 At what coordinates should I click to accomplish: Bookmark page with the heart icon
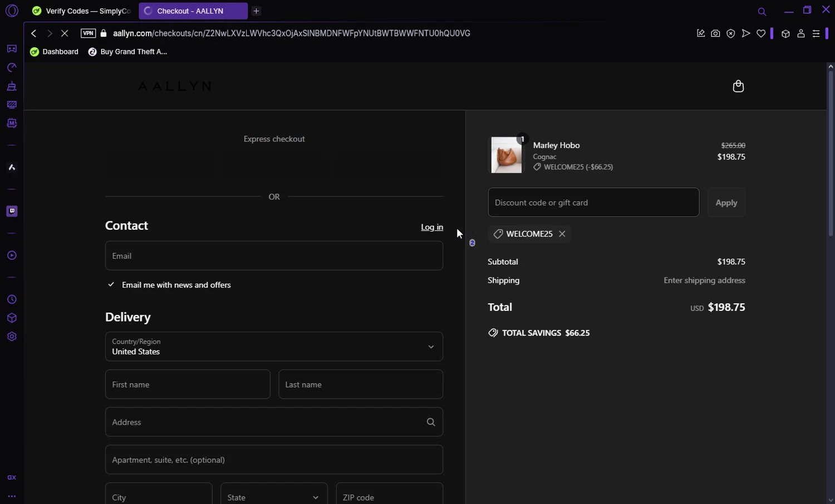[x=761, y=33]
